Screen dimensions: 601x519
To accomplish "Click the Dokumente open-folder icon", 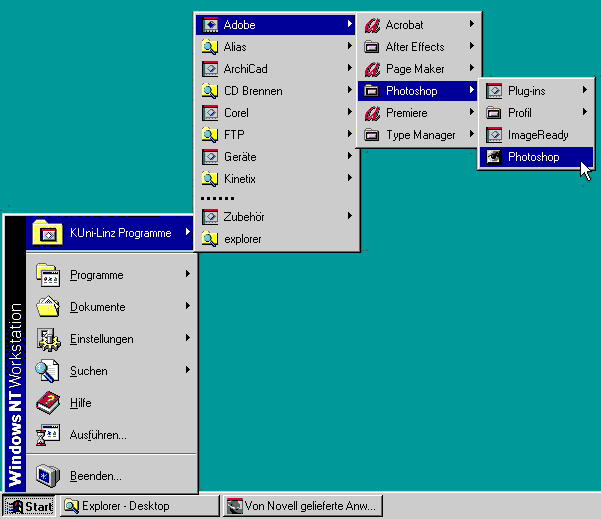I will pyautogui.click(x=48, y=307).
